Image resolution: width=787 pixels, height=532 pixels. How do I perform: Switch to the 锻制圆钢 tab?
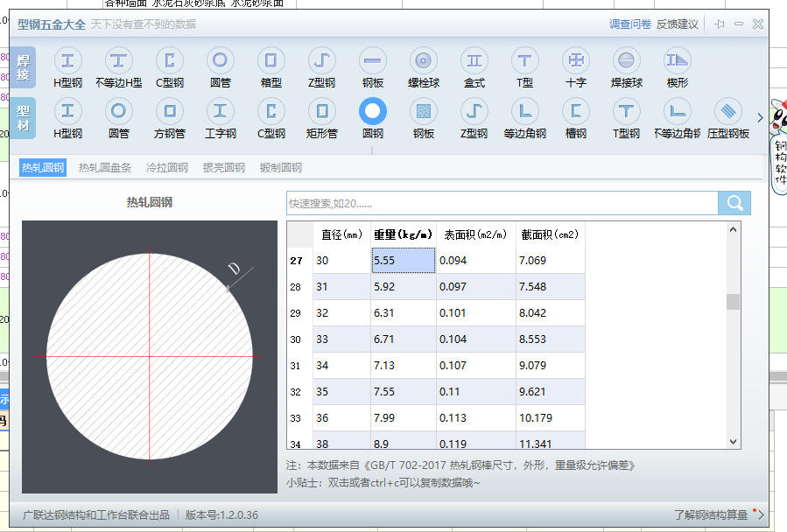(281, 168)
